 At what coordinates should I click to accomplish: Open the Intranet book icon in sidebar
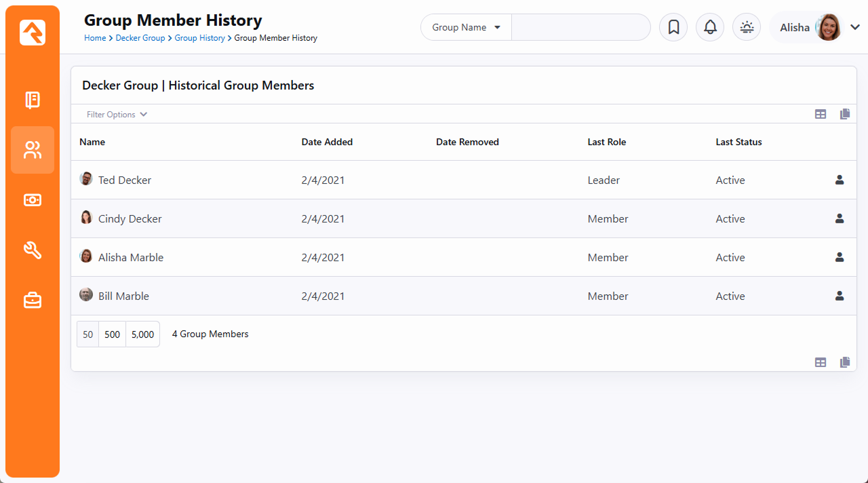tap(33, 100)
